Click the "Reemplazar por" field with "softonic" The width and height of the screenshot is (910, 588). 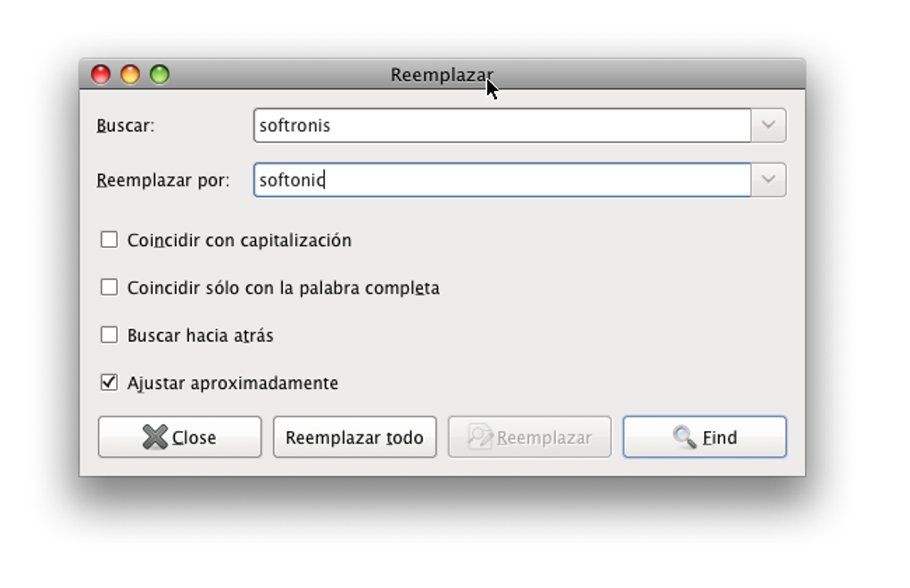pyautogui.click(x=501, y=180)
